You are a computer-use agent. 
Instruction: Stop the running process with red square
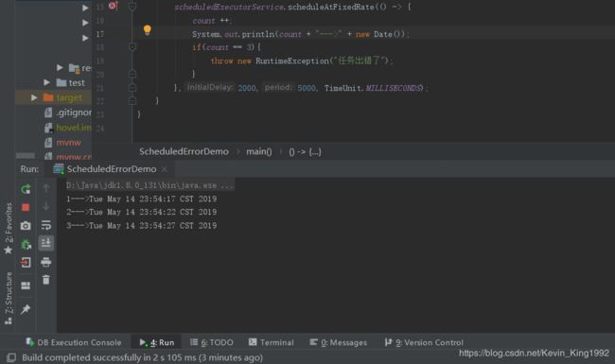(x=26, y=207)
